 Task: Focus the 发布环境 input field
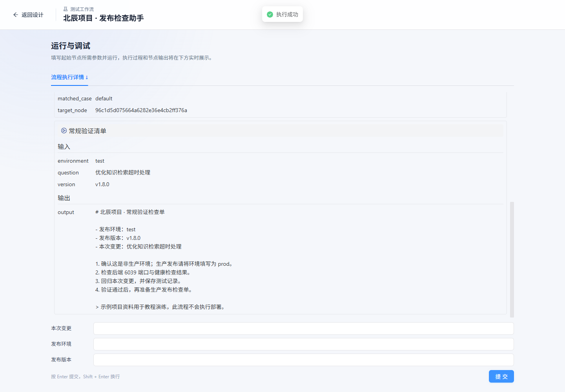(x=303, y=344)
